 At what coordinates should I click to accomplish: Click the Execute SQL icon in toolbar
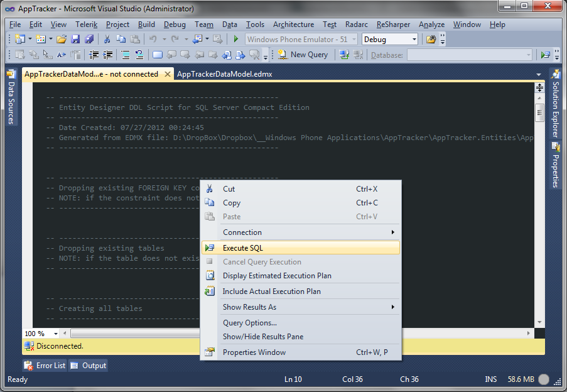click(545, 55)
